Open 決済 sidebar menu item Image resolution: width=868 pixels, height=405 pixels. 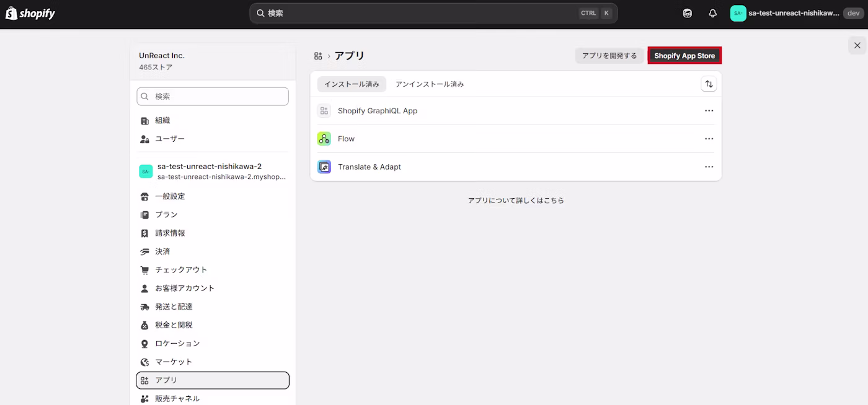213,251
